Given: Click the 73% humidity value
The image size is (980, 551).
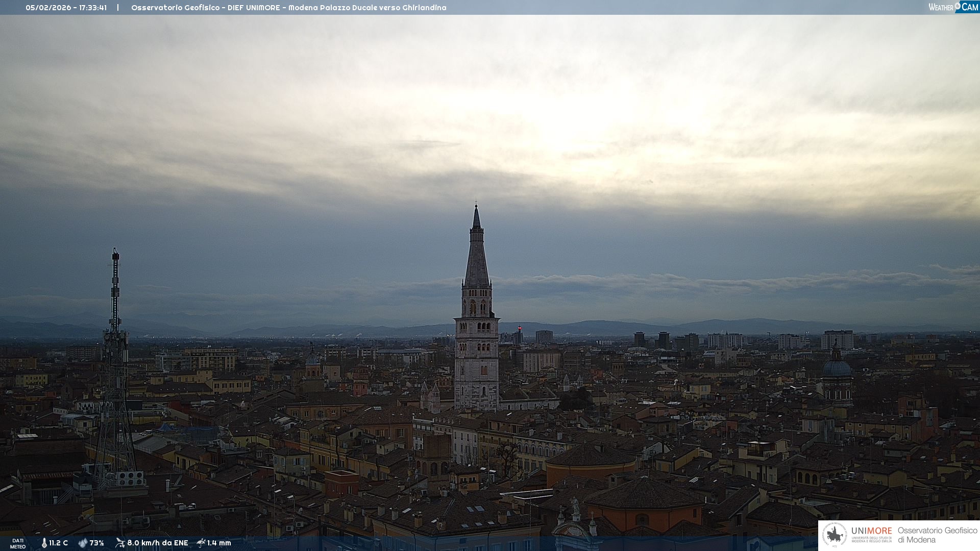Looking at the screenshot, I should 97,543.
